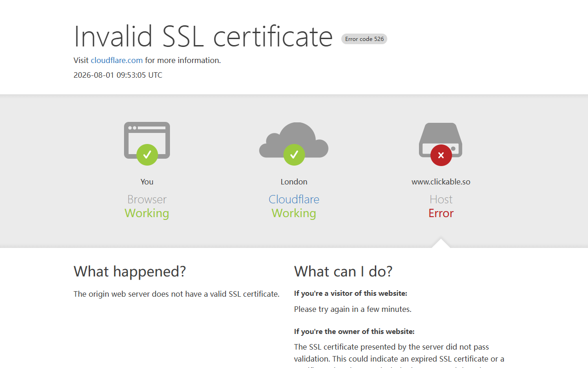The height and width of the screenshot is (368, 588).
Task: Click the www.clickable.so hostname text
Action: point(441,182)
